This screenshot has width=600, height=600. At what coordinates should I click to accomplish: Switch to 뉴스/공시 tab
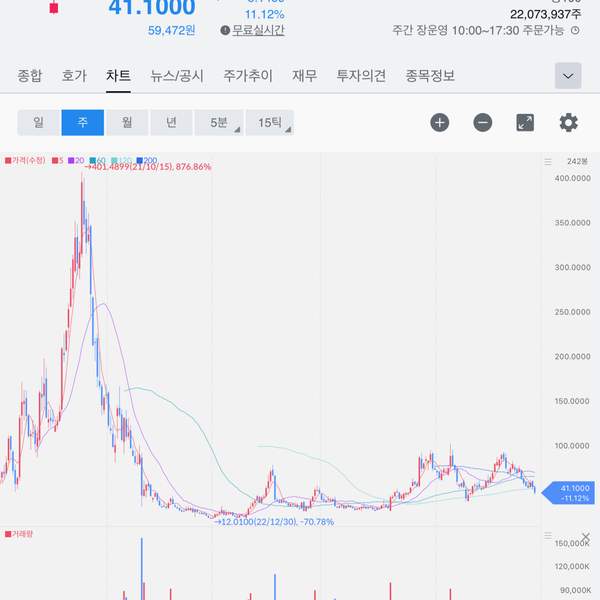point(176,76)
